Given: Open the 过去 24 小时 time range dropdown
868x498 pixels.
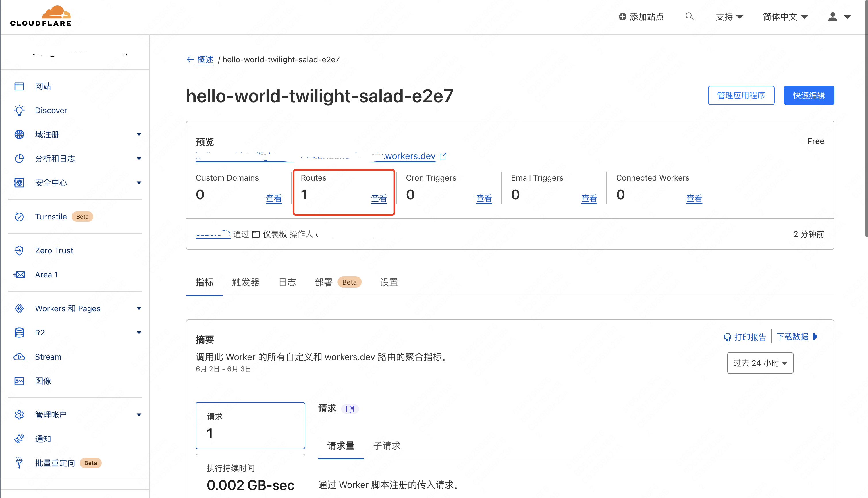Looking at the screenshot, I should pyautogui.click(x=760, y=363).
